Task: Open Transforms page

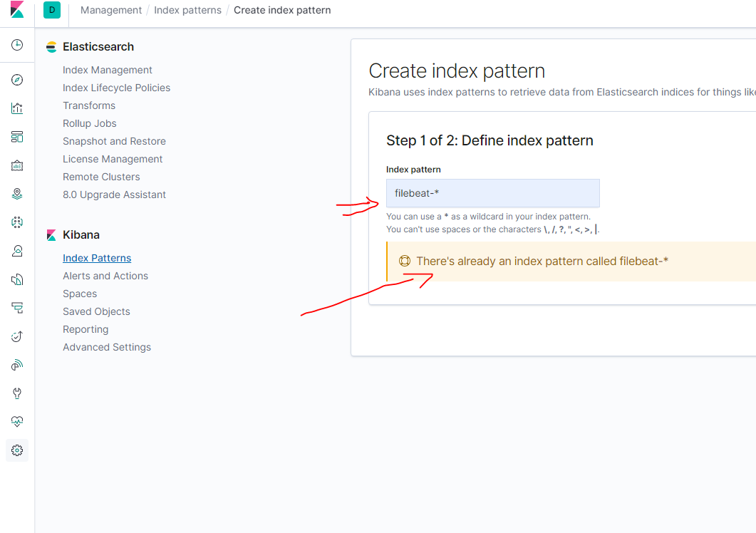Action: [89, 105]
